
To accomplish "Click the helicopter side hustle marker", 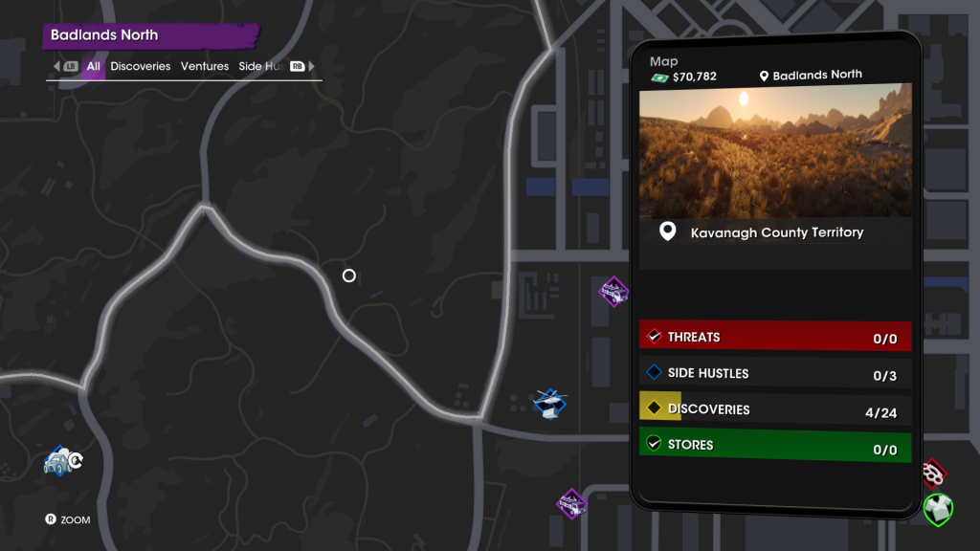I will coord(550,404).
